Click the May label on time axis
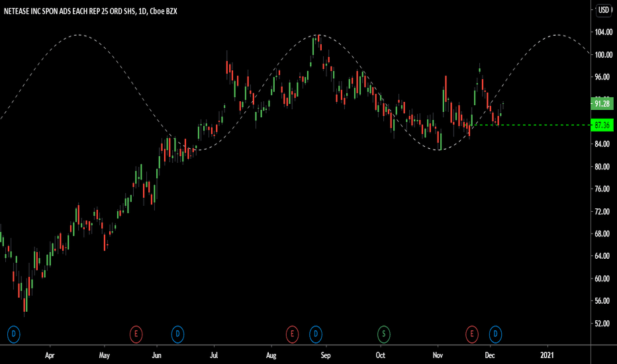The image size is (617, 364). tap(105, 355)
